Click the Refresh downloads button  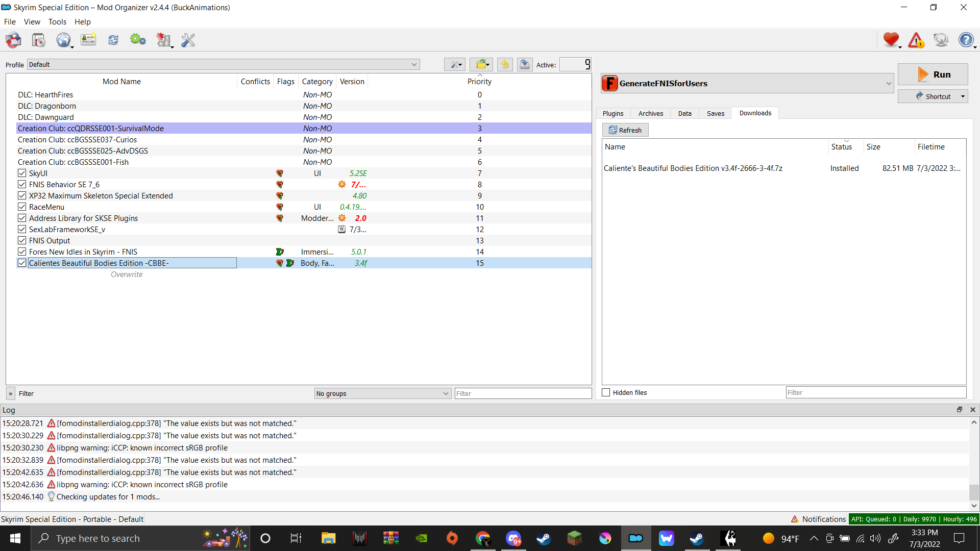click(625, 130)
